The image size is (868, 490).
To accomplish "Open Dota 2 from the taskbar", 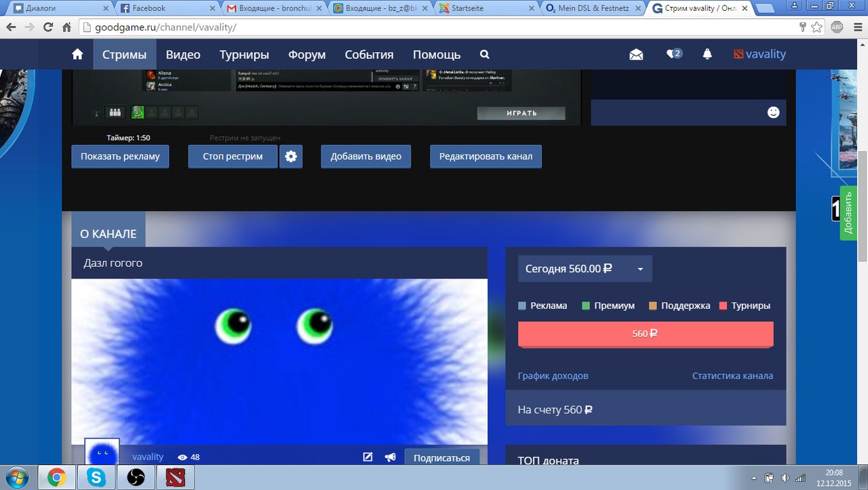I will pos(176,478).
